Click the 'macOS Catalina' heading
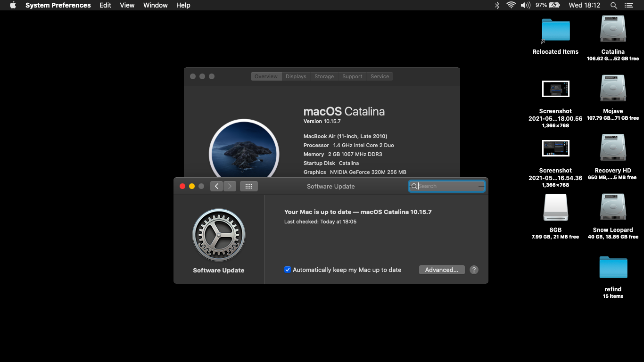 [x=344, y=112]
